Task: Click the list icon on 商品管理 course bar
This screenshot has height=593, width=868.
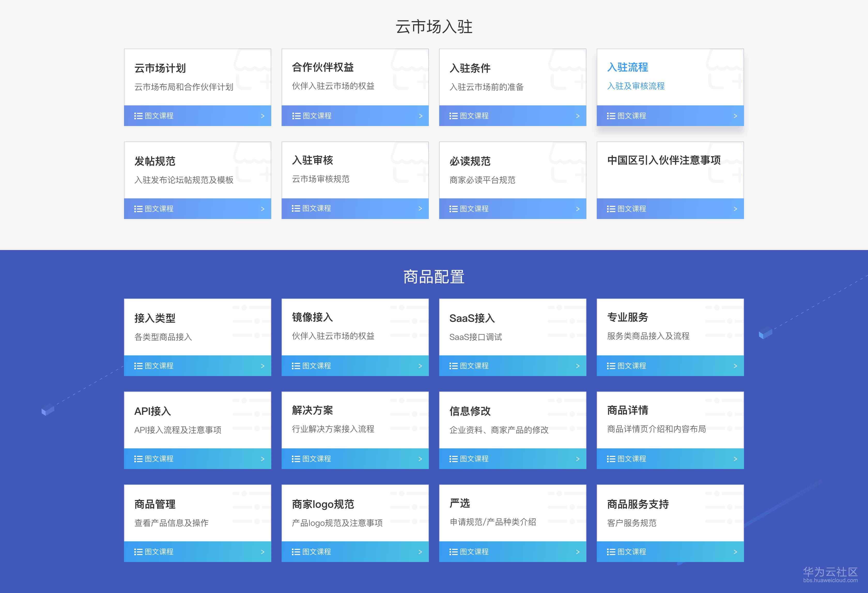Action: (x=138, y=552)
